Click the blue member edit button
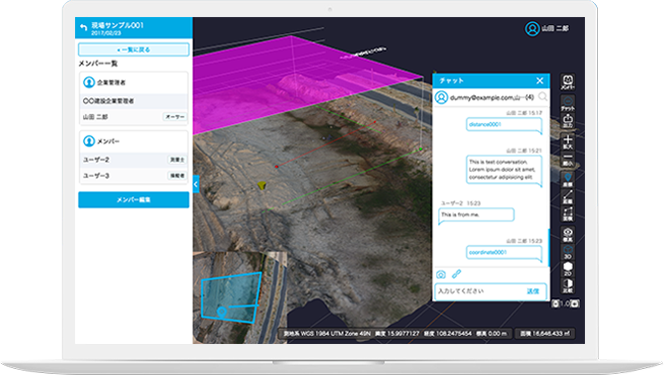Screen dimensions: 664x375 133,199
